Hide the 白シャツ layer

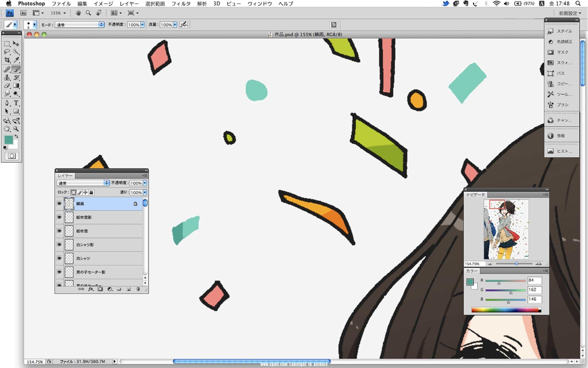coord(59,258)
